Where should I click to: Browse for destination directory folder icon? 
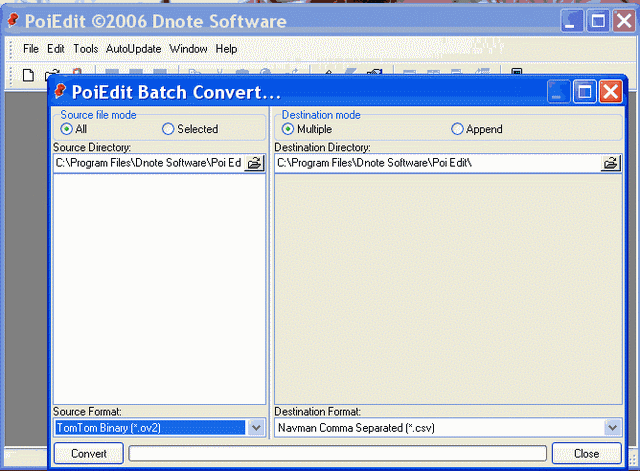point(610,163)
